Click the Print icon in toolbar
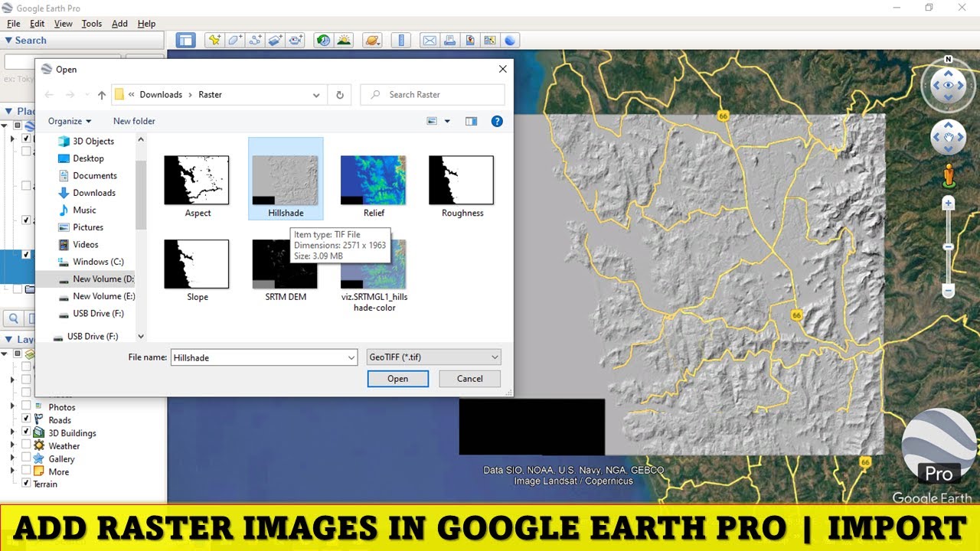 point(450,41)
